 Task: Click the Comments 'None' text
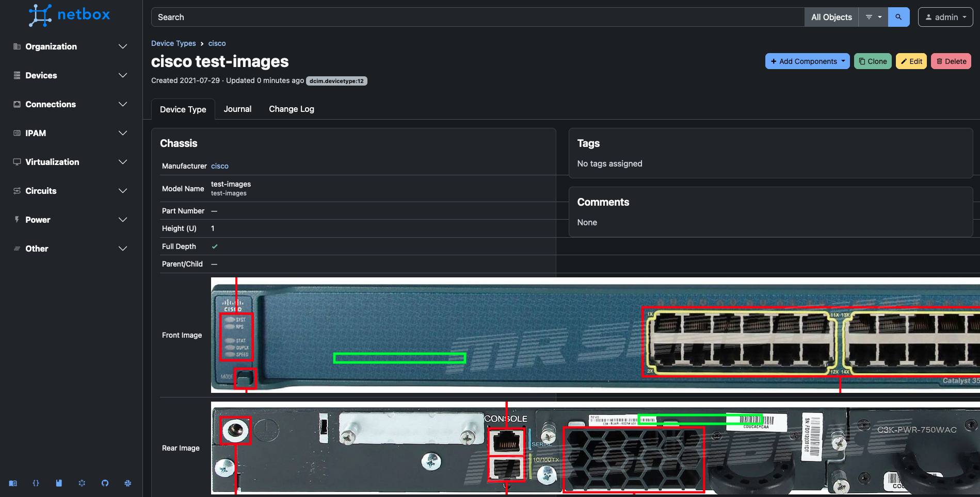pos(587,222)
